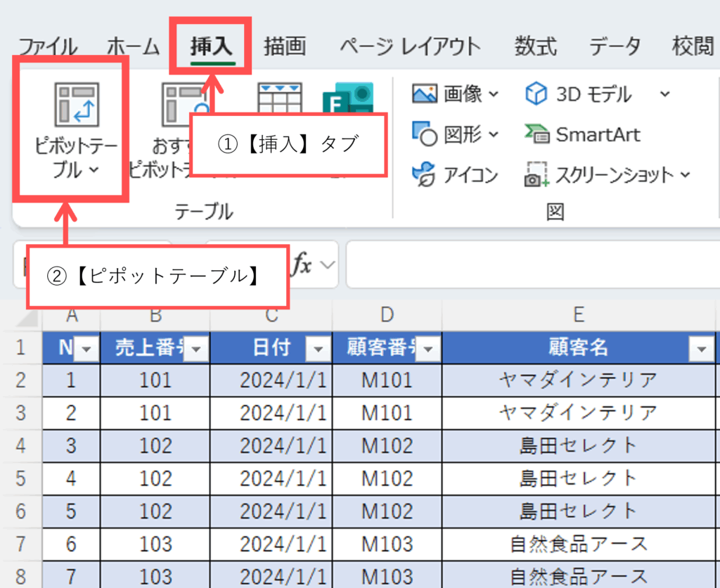The width and height of the screenshot is (720, 588).
Task: Open the 顧客番号 column filter dropdown
Action: click(428, 348)
